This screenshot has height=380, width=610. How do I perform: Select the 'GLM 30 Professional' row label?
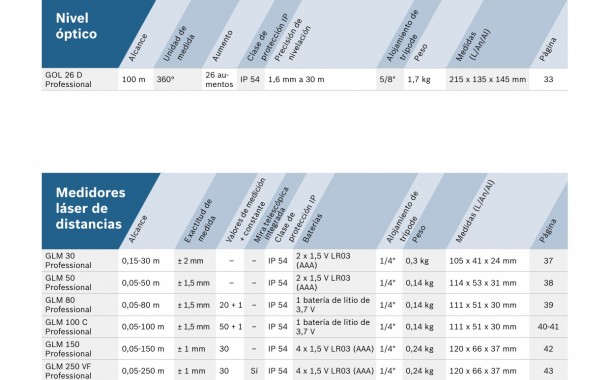point(68,261)
